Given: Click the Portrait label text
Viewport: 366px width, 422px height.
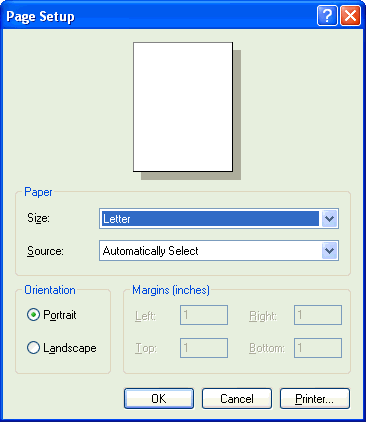Looking at the screenshot, I should [x=60, y=315].
